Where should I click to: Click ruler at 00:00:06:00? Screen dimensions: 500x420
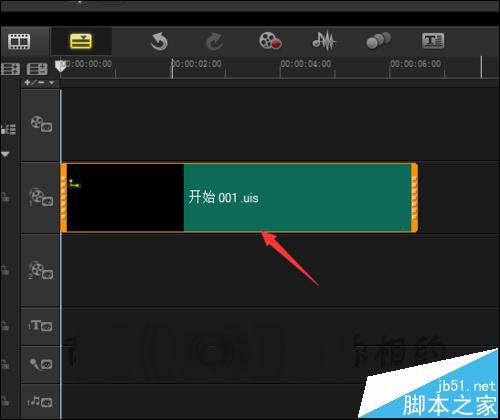[x=415, y=64]
